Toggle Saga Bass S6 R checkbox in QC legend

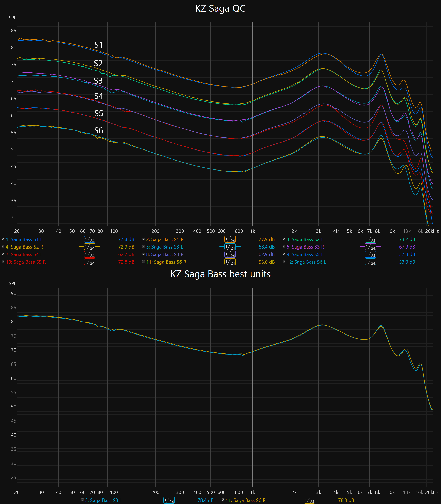144,262
